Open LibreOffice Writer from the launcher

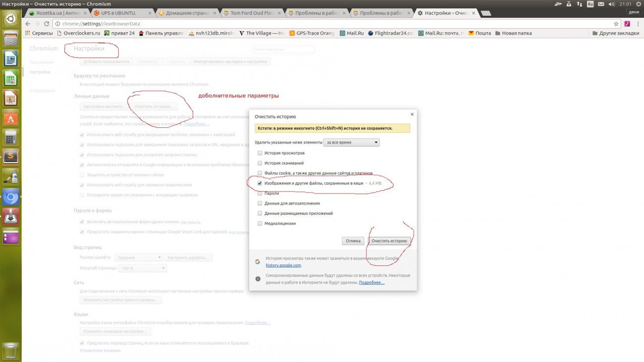coord(11,59)
